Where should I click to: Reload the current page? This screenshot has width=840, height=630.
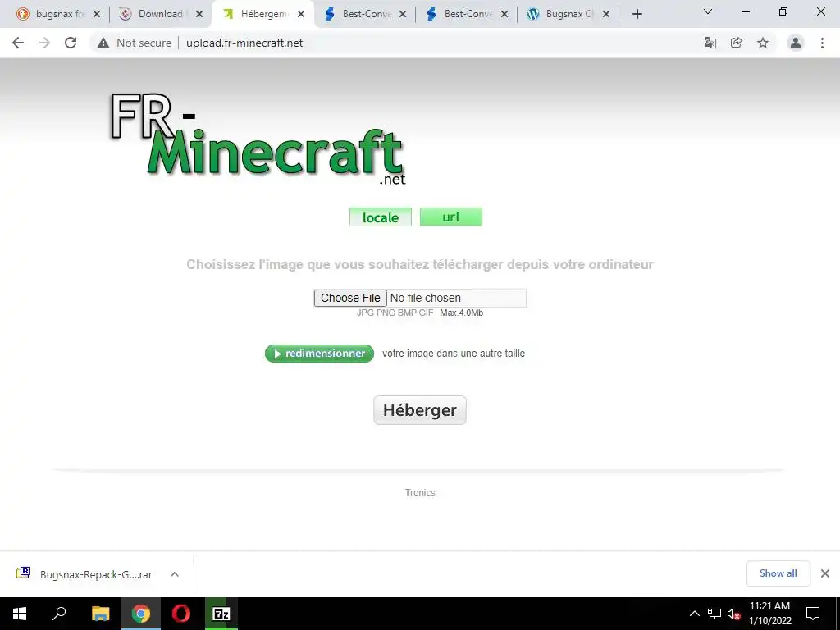tap(71, 43)
